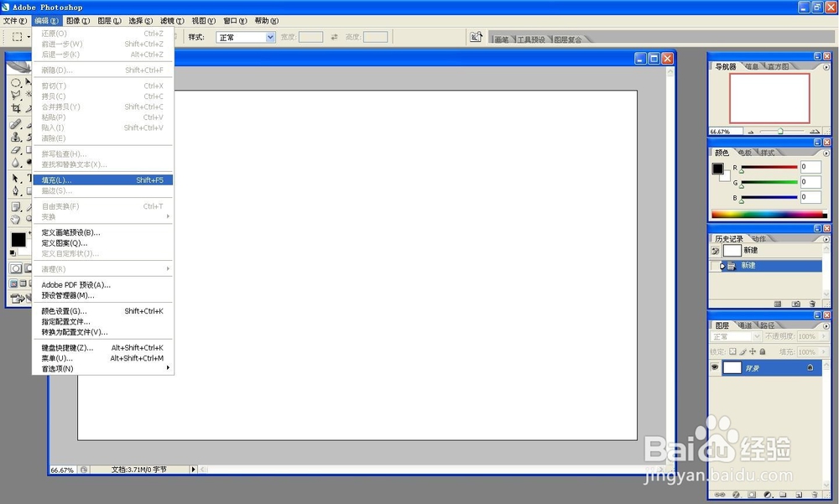The image size is (839, 504).
Task: Click the R value input field
Action: click(x=810, y=166)
